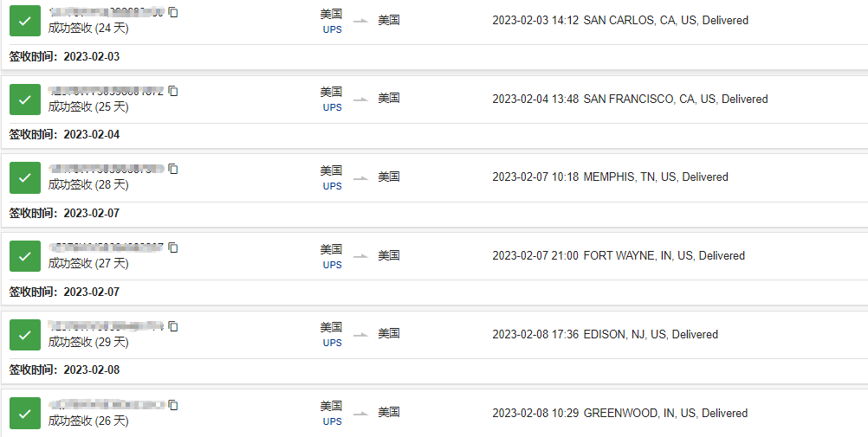Copy tracking number of Memphis shipment
This screenshot has height=437, width=868.
pos(173,169)
